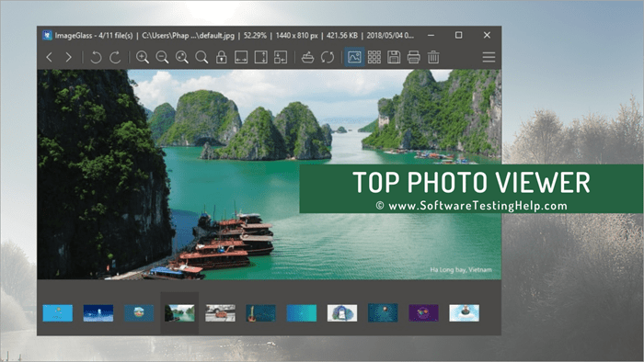
Task: Print the current image
Action: [x=414, y=57]
